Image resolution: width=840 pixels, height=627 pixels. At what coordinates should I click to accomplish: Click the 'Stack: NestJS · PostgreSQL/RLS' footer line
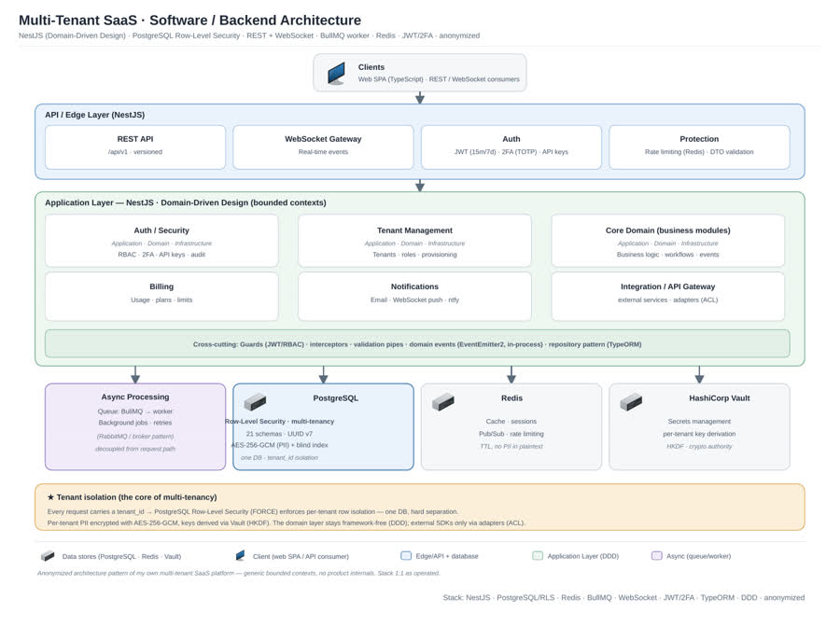[x=623, y=597]
